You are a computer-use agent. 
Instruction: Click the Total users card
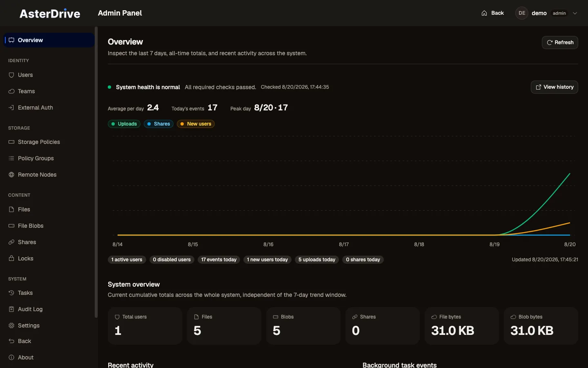[145, 326]
